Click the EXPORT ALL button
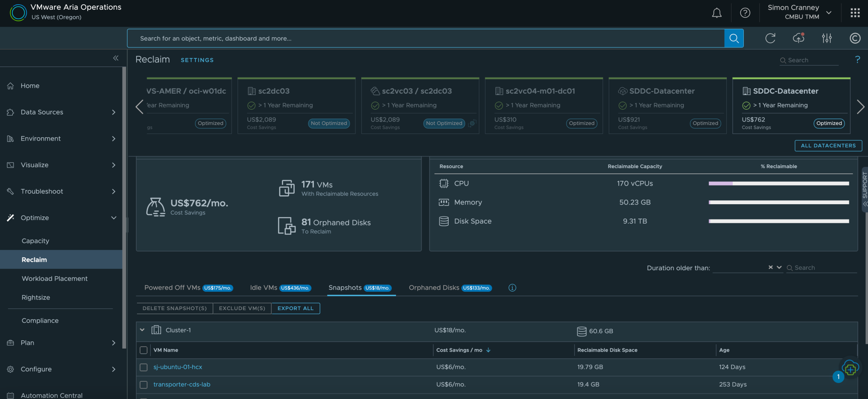Screen dimensions: 868x399 point(296,308)
